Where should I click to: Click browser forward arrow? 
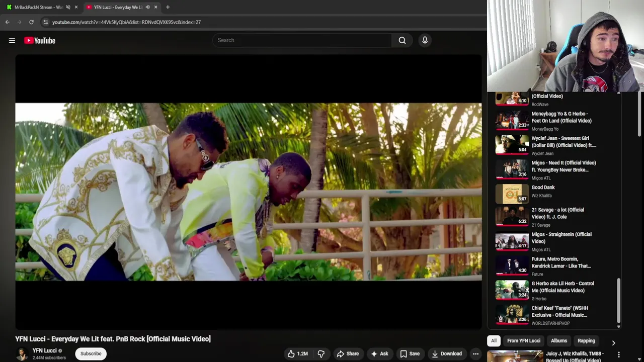coord(19,22)
